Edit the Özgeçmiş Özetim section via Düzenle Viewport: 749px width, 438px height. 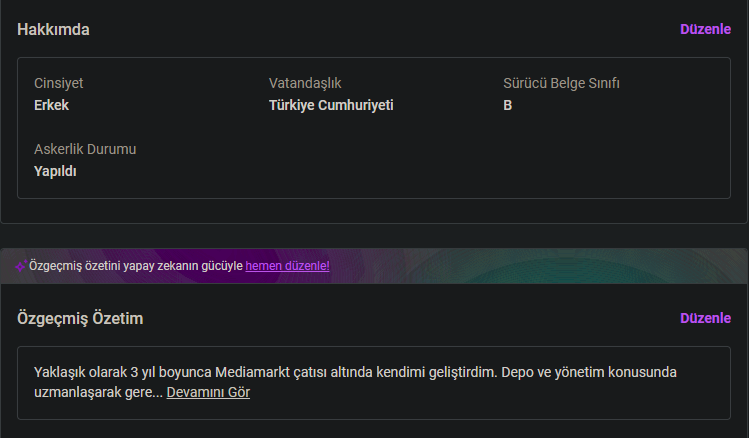pos(705,318)
